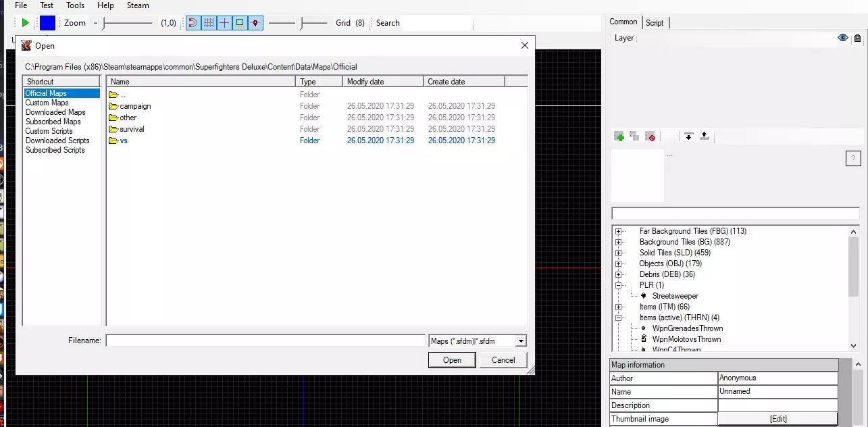Click the Cancel button in Open dialog
This screenshot has width=868, height=427.
pos(503,360)
